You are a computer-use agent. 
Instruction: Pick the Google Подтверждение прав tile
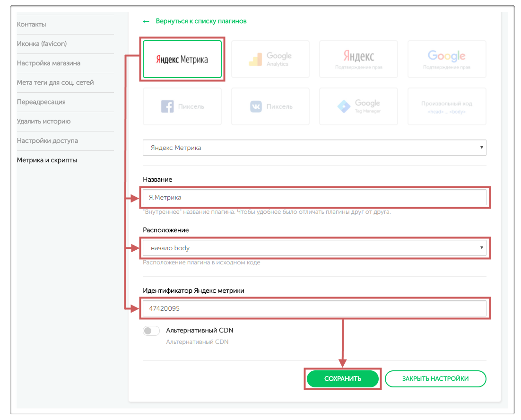pos(447,59)
